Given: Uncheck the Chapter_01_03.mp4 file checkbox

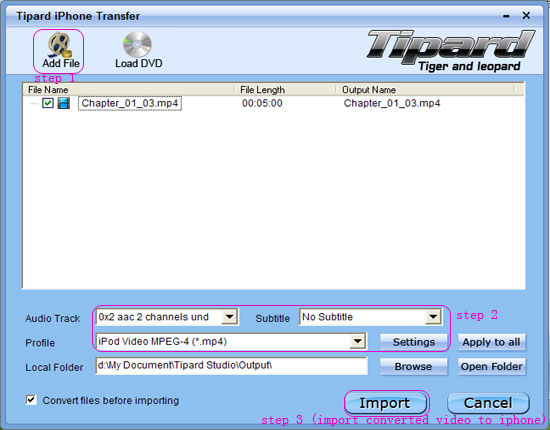Looking at the screenshot, I should [x=48, y=103].
